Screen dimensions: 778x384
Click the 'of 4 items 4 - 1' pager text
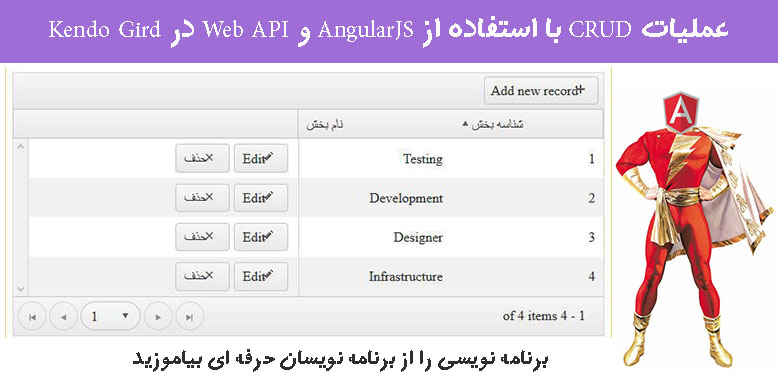coord(544,316)
